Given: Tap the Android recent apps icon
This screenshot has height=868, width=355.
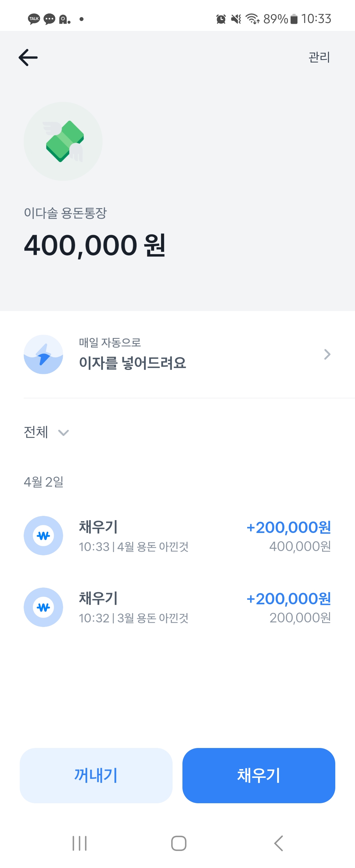Looking at the screenshot, I should coord(80,843).
